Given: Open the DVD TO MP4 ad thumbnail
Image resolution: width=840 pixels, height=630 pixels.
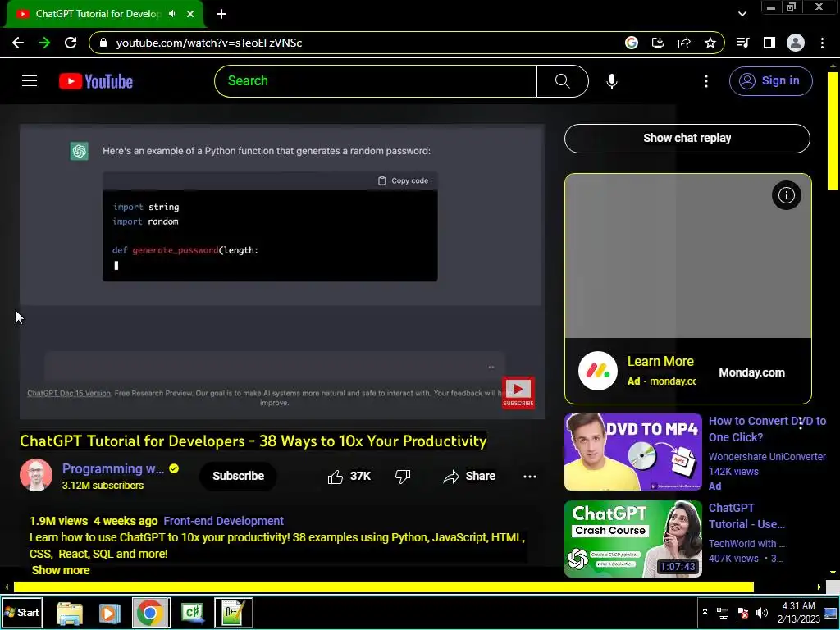Looking at the screenshot, I should point(632,452).
